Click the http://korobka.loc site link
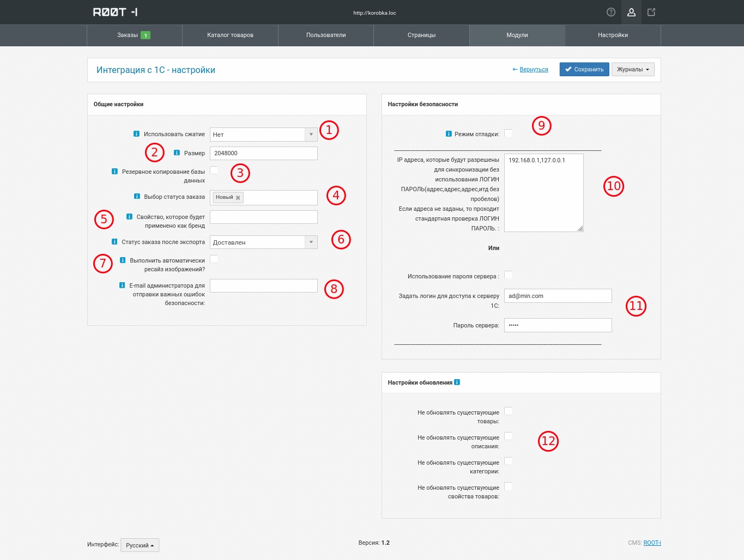The width and height of the screenshot is (744, 560). pyautogui.click(x=374, y=13)
